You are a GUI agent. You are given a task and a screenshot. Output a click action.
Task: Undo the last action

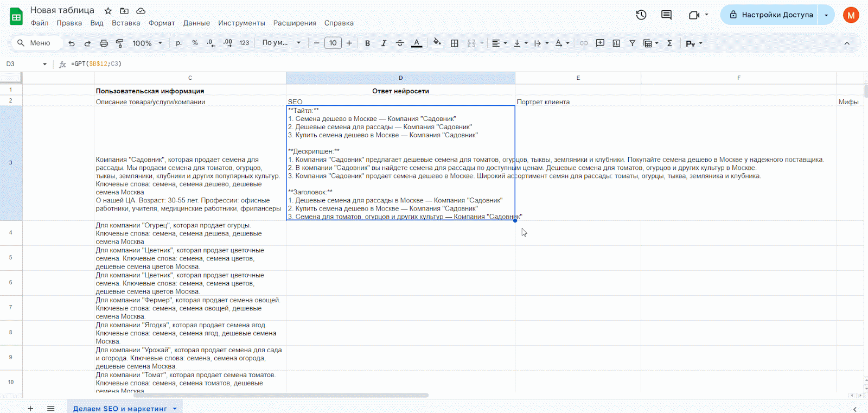[x=71, y=43]
